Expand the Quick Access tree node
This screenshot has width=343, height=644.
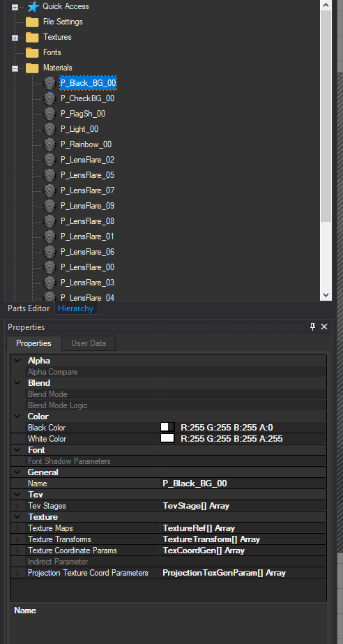click(15, 7)
